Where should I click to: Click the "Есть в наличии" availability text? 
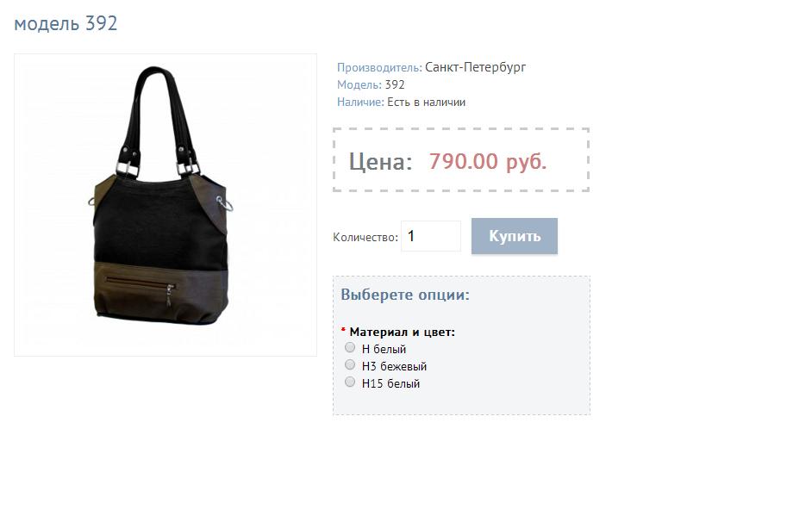click(x=426, y=103)
